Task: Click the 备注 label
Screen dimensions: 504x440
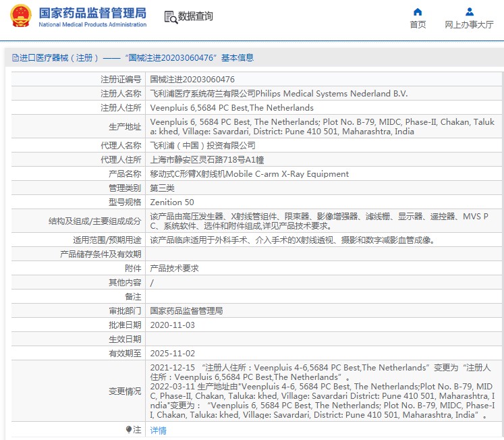Action: (x=133, y=297)
